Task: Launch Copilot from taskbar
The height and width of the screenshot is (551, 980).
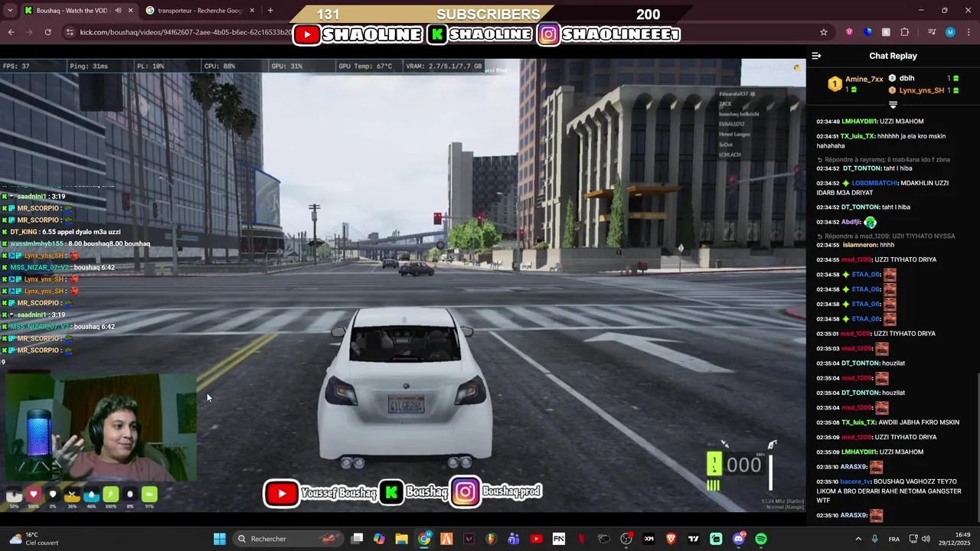Action: (379, 539)
